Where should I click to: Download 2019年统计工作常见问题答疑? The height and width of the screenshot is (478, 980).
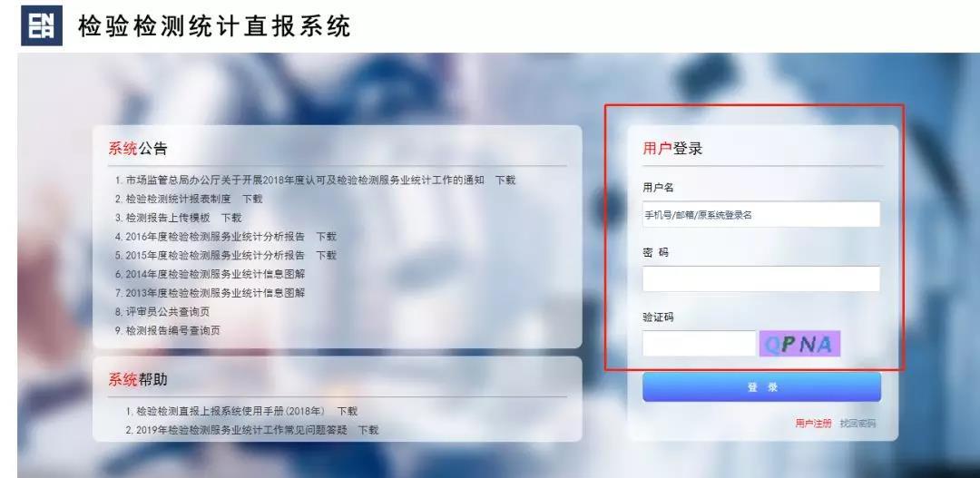tap(368, 430)
